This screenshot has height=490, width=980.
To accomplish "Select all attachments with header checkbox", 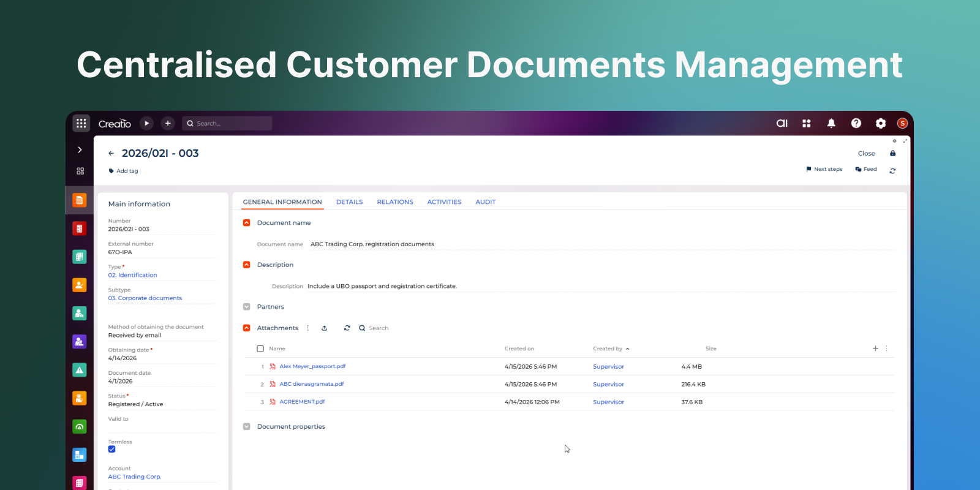I will [260, 349].
